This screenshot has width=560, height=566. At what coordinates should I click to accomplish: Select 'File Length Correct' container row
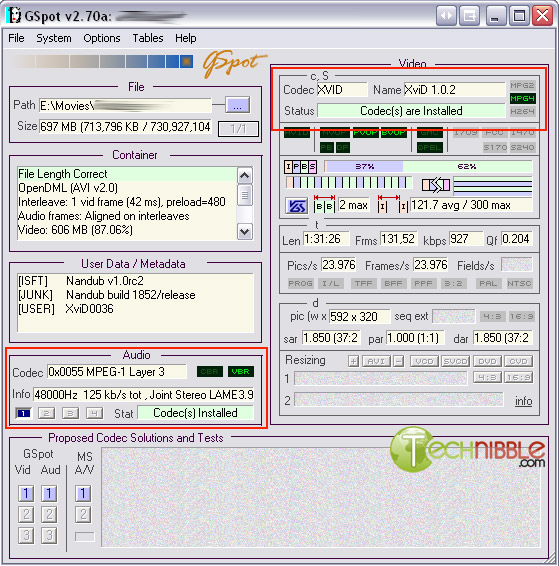126,174
